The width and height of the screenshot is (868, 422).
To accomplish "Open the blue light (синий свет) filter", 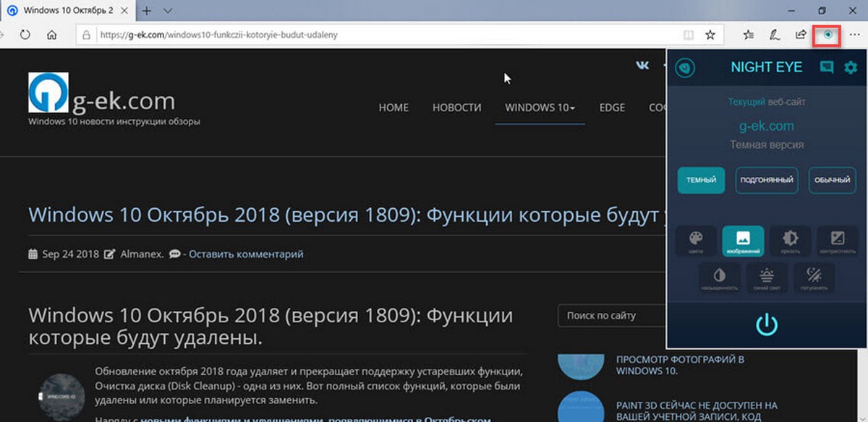I will pos(767,277).
